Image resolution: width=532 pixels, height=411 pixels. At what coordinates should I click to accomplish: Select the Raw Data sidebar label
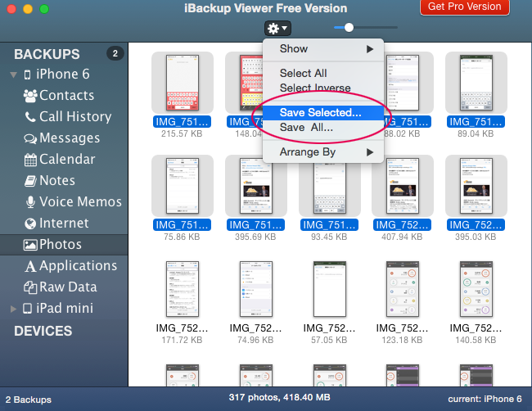68,287
